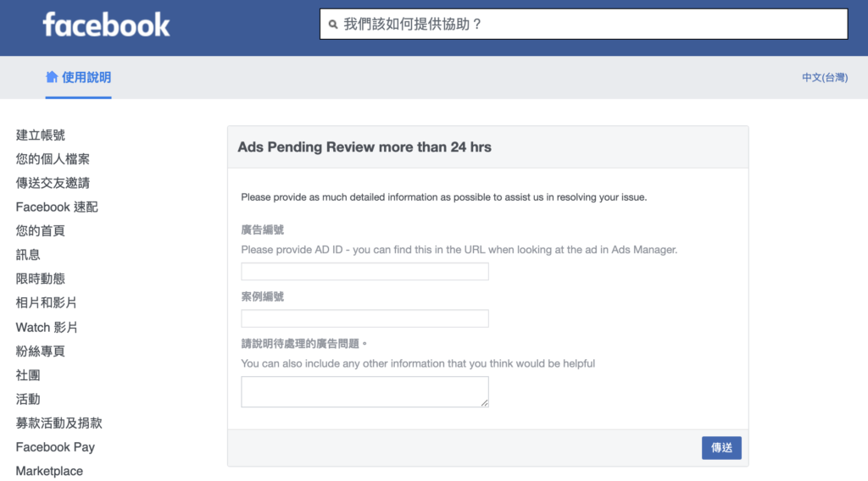The image size is (868, 481).
Task: Open Facebook Pay help topic
Action: 55,447
